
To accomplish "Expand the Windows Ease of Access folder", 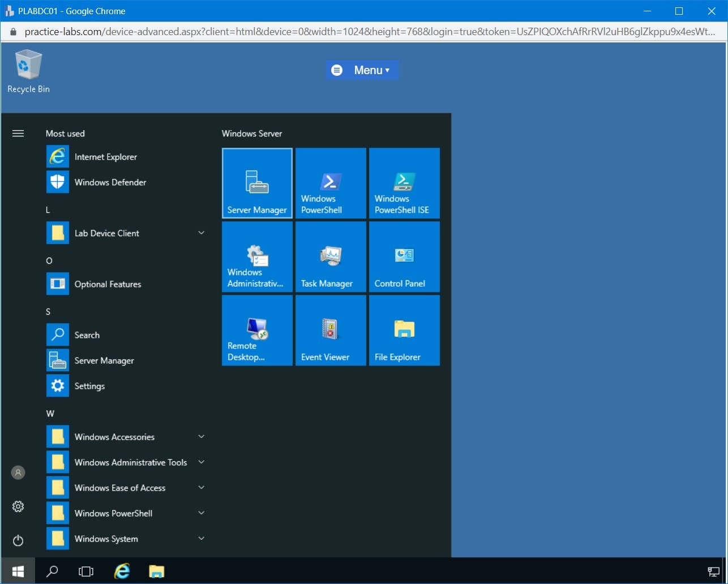I will tap(126, 488).
